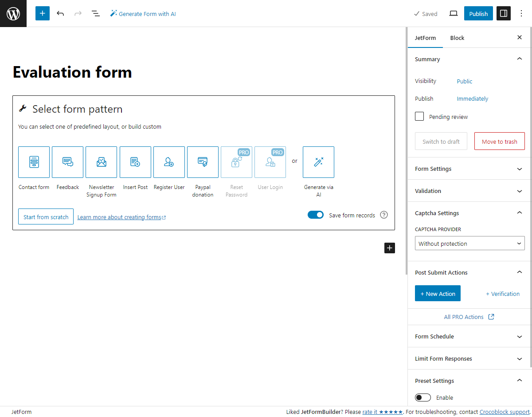
Task: Switch to the Block tab
Action: coord(457,38)
